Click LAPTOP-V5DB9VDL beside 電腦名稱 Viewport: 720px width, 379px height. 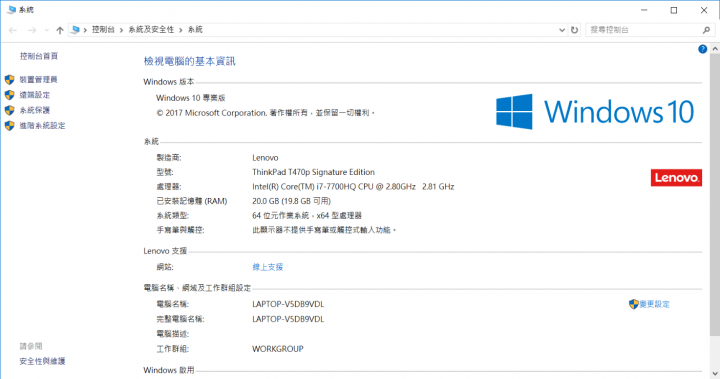288,304
